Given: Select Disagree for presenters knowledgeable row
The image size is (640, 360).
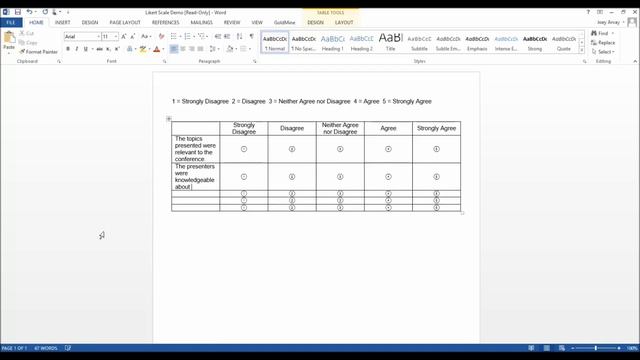Looking at the screenshot, I should (x=292, y=177).
